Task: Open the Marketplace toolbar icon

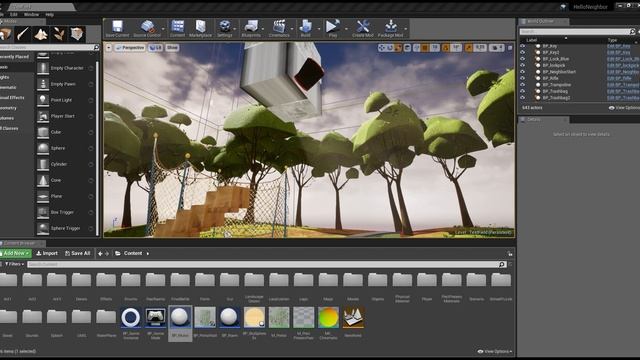Action: [x=200, y=27]
